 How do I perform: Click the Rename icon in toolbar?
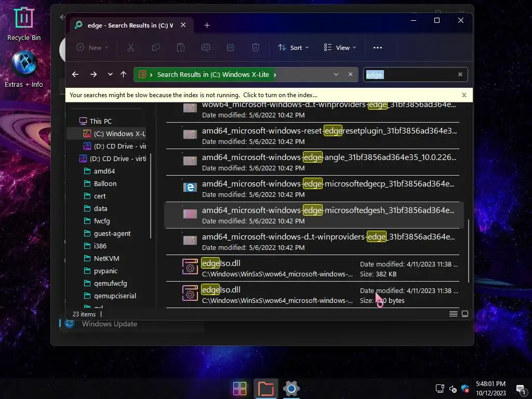pos(206,47)
